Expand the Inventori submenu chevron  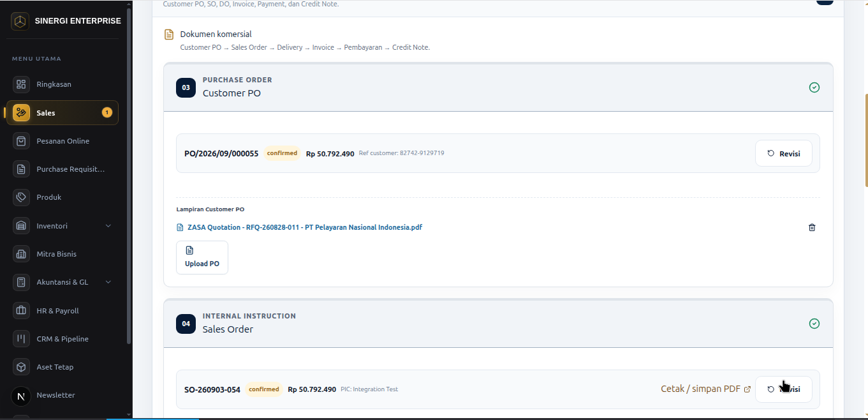point(108,226)
